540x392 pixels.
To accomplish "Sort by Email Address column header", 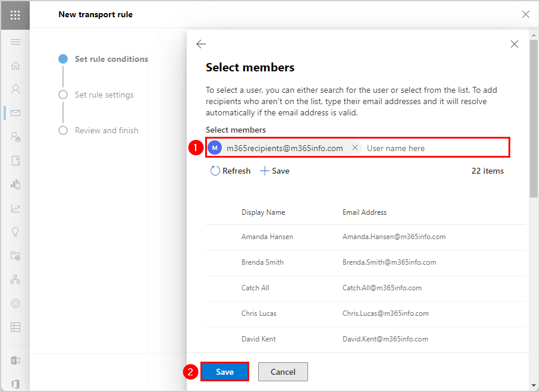I will pos(365,212).
